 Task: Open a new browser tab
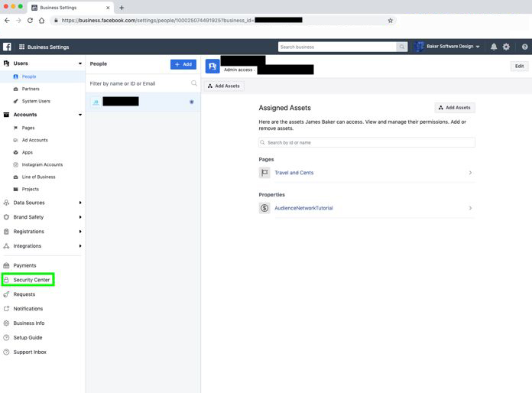(x=122, y=8)
